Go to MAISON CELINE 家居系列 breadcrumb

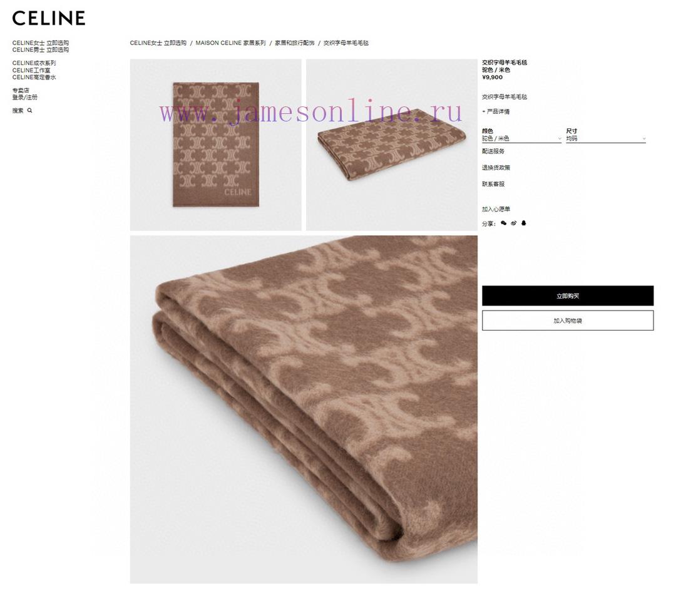[x=230, y=43]
